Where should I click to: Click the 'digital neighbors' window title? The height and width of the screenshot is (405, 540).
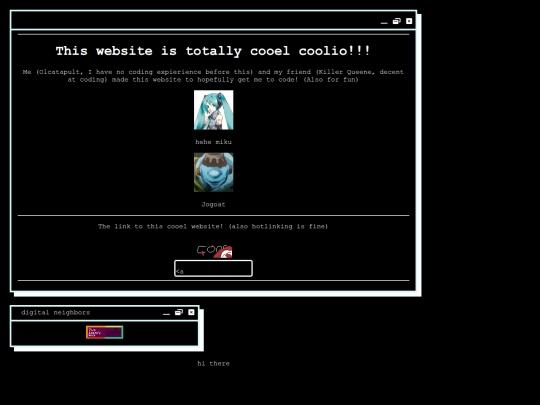click(x=56, y=313)
